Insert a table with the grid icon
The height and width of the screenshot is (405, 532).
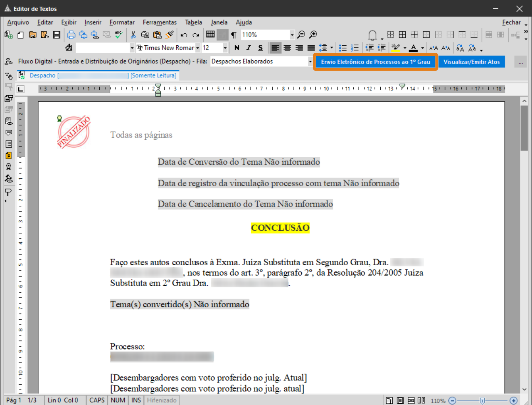210,35
